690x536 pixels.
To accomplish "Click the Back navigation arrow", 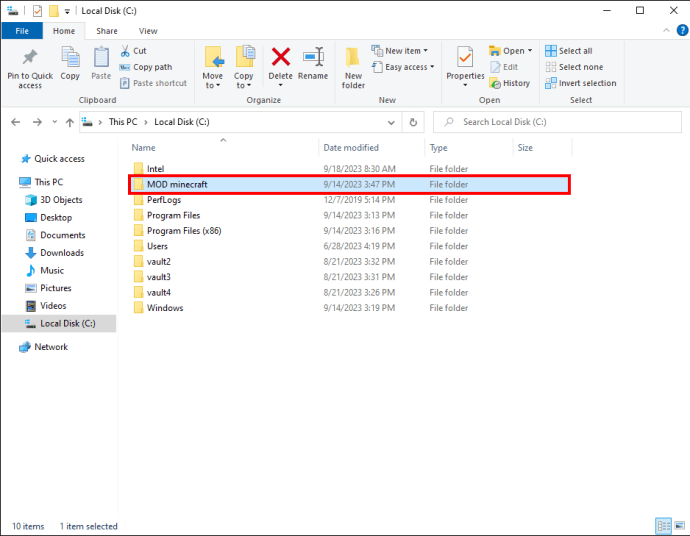I will click(x=15, y=122).
